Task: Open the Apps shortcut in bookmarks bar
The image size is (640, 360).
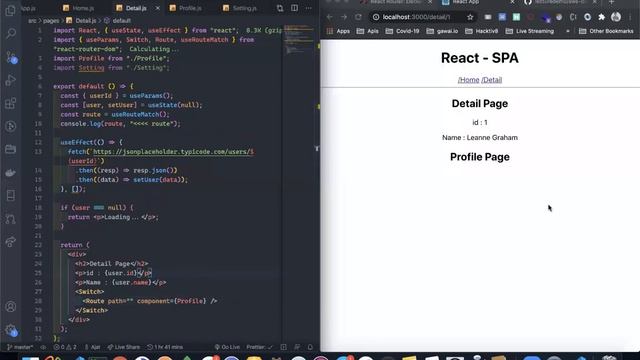Action: coord(338,31)
